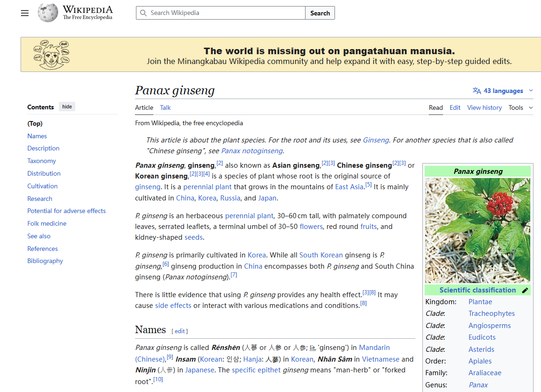Viewport: 541px width, 392px height.
Task: Click the pencil icon beside Scientific classification
Action: click(x=525, y=290)
